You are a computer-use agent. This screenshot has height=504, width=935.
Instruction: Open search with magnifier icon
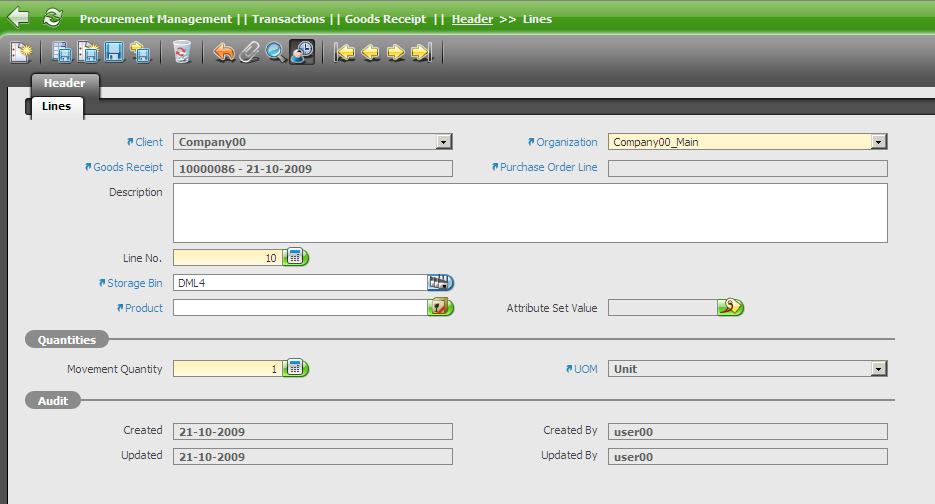[276, 52]
